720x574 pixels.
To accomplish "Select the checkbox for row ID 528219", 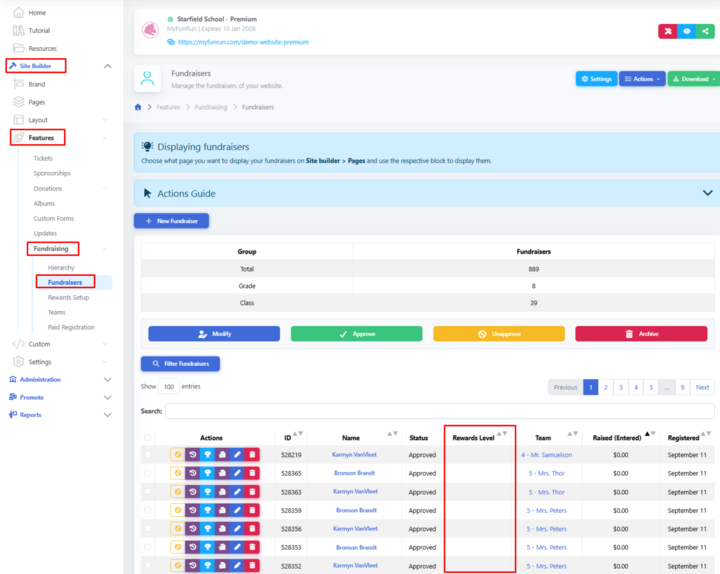I will (149, 455).
